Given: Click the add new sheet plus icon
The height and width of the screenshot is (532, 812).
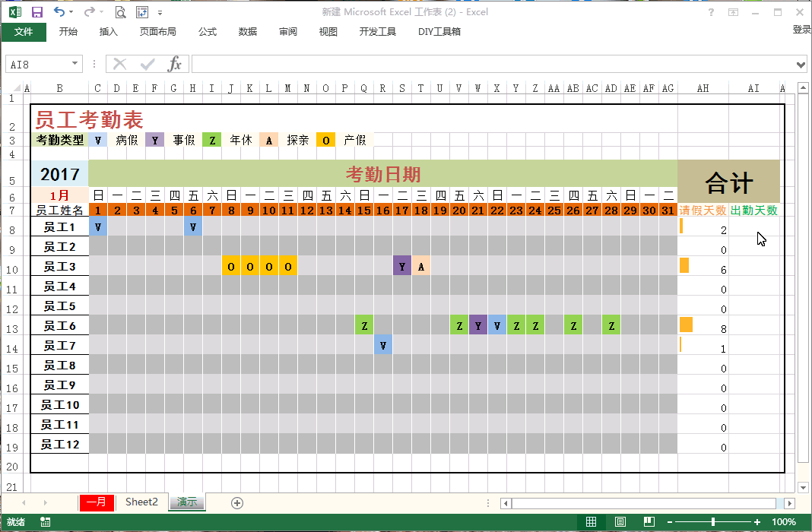Looking at the screenshot, I should pos(237,502).
